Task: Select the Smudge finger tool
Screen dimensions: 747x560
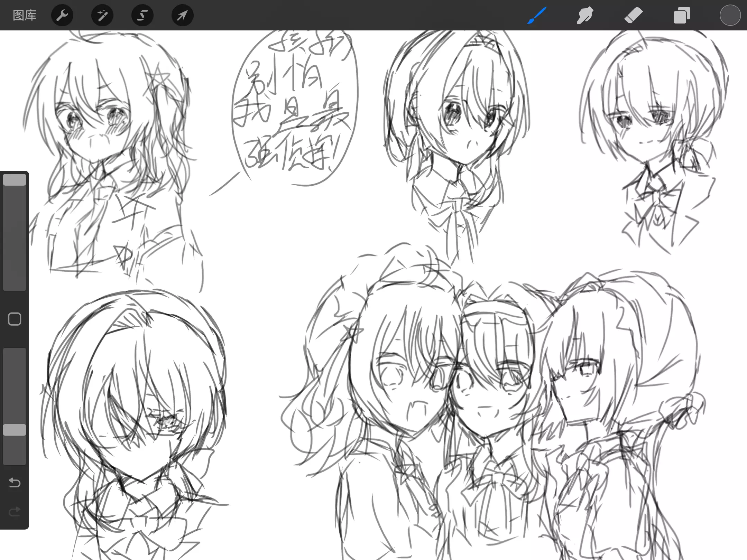Action: (x=585, y=15)
